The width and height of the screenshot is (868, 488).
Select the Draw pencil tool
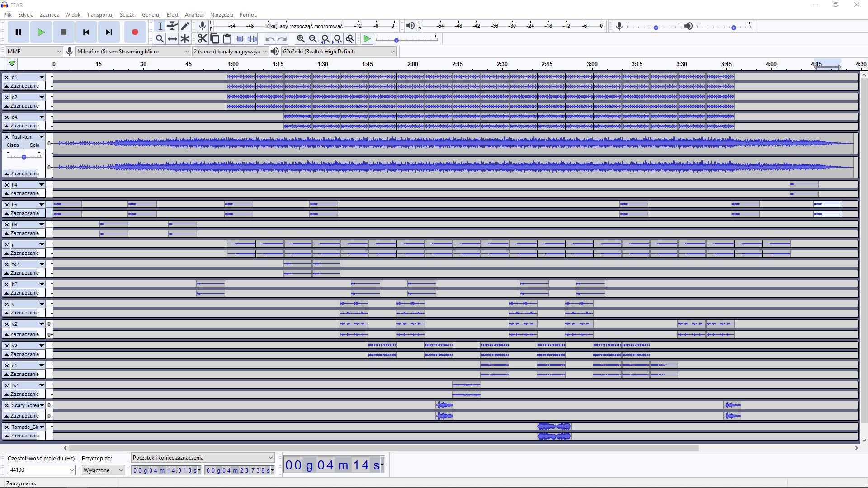185,26
